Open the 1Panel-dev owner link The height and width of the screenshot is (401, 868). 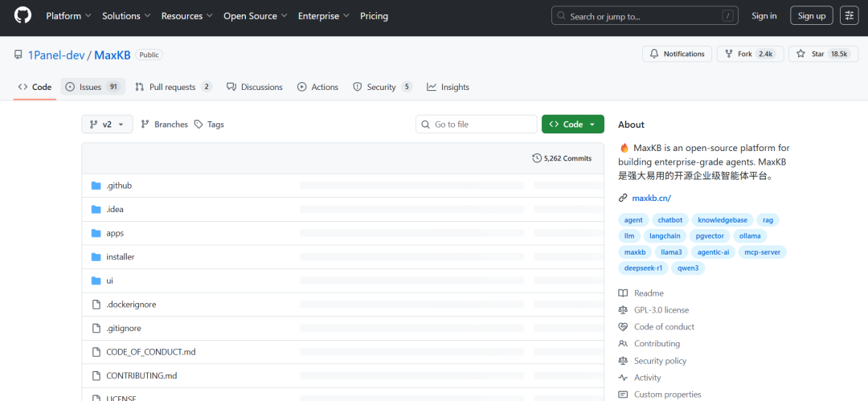(x=56, y=55)
